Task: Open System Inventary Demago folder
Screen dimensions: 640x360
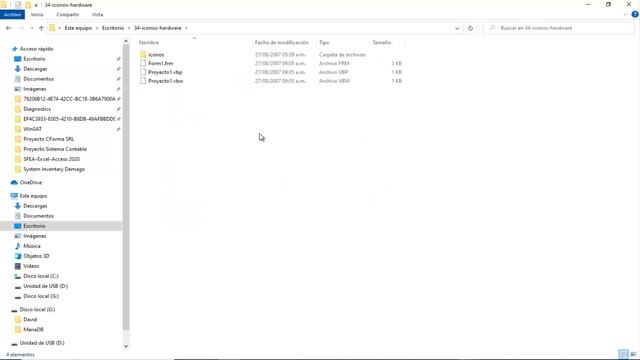Action: coord(54,169)
